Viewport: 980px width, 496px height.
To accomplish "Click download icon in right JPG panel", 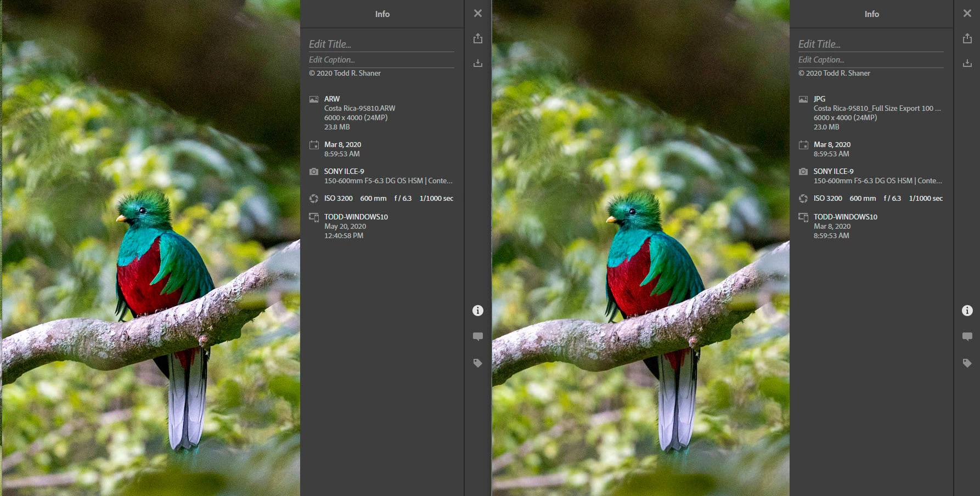I will (x=967, y=63).
